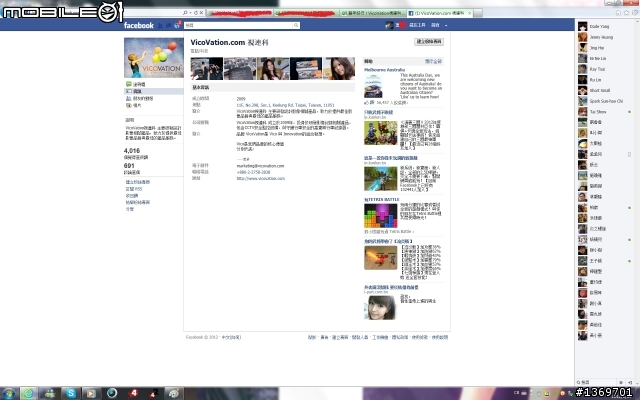Image resolution: width=640 pixels, height=400 pixels.
Task: Open the Windows Start button
Action: coord(8,393)
